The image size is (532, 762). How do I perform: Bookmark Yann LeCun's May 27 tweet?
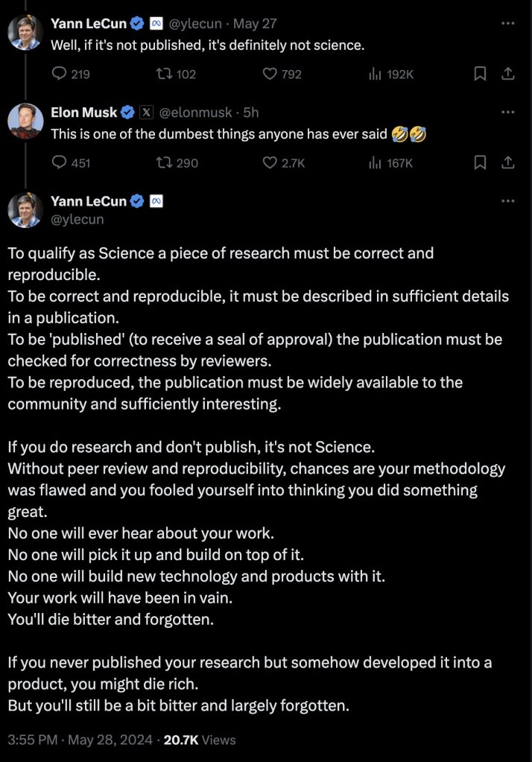coord(481,74)
